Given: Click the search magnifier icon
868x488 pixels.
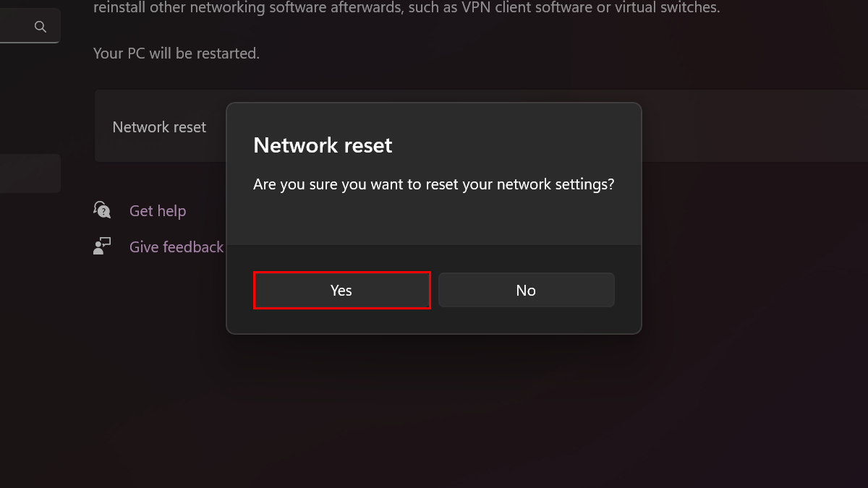Looking at the screenshot, I should pyautogui.click(x=41, y=27).
